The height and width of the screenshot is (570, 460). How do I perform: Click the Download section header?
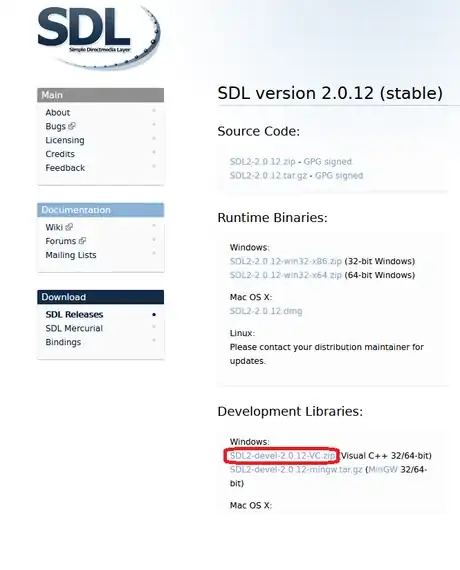101,297
